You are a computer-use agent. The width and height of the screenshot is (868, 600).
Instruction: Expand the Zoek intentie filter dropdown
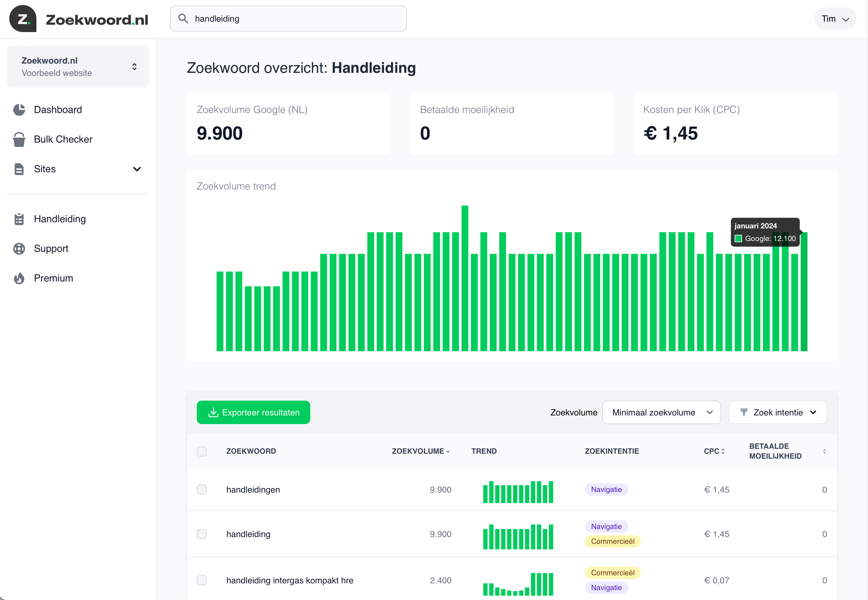[x=778, y=412]
